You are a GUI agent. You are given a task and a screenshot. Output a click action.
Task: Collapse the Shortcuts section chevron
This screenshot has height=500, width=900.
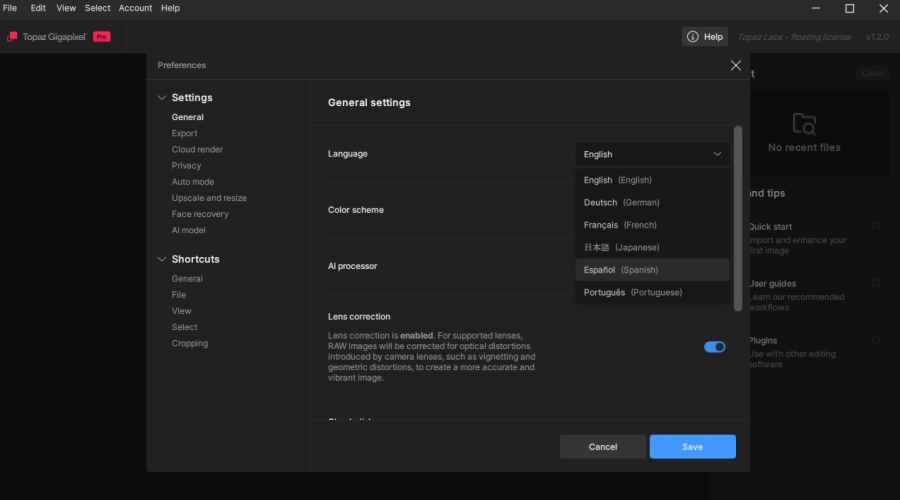pos(162,259)
